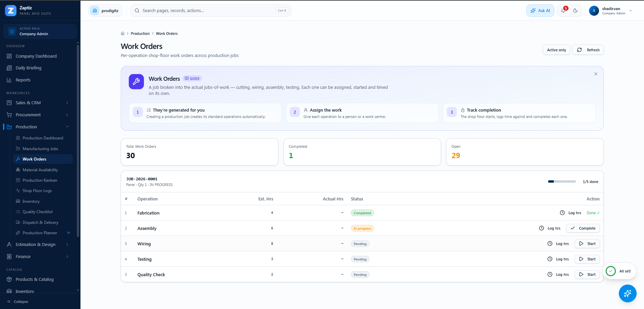Viewport: 644px width, 309px height.
Task: Open Production breadcrumb link
Action: 140,34
